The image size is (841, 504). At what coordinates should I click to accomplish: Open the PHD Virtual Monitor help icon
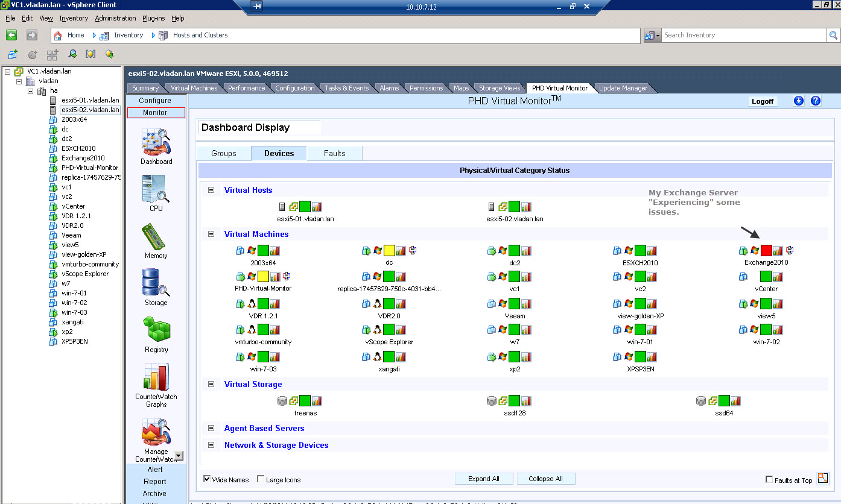click(816, 101)
